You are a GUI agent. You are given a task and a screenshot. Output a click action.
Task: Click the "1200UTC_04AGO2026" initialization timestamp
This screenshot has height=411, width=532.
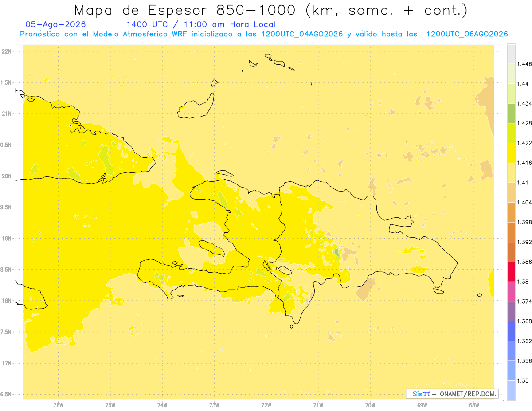point(302,34)
